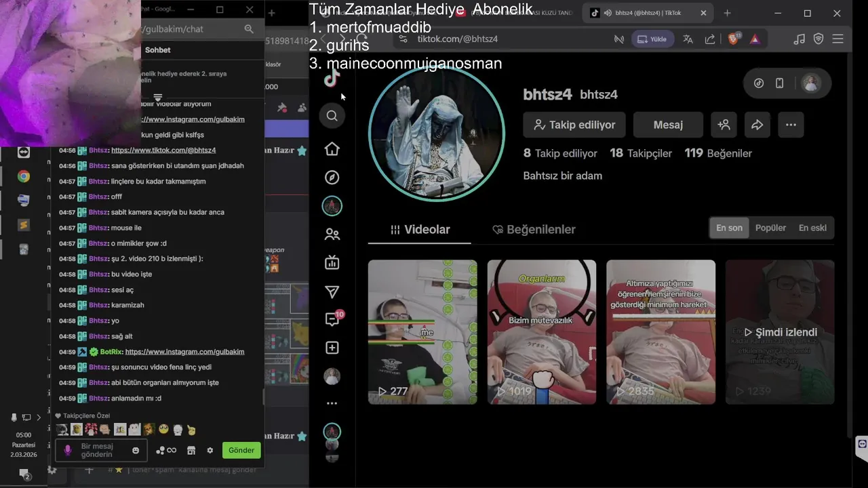Image resolution: width=868 pixels, height=488 pixels.
Task: Switch to the Videolar tab
Action: click(420, 230)
